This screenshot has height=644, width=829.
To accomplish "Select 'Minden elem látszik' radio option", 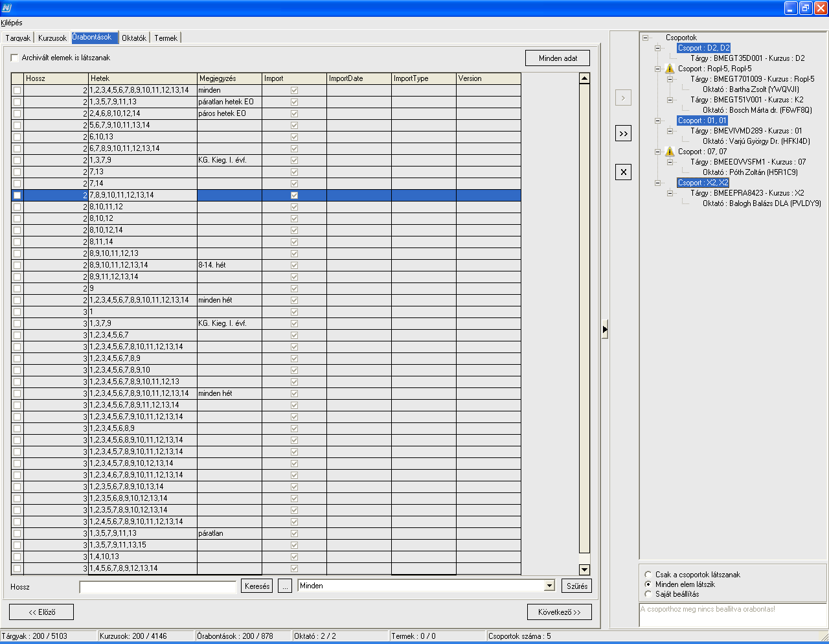I will 648,584.
